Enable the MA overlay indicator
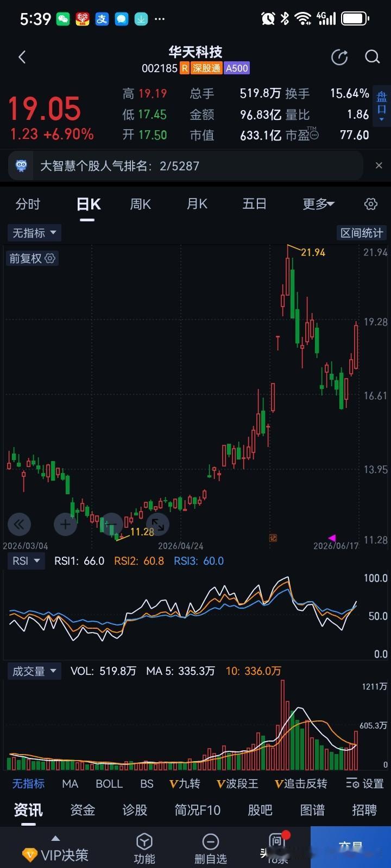The height and width of the screenshot is (868, 391). click(70, 783)
